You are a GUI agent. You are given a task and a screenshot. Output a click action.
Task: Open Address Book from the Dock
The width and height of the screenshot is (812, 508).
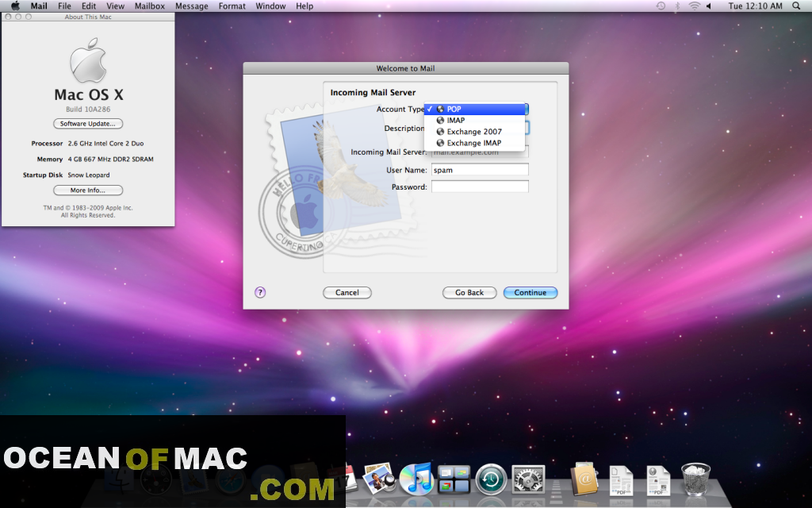pos(584,479)
